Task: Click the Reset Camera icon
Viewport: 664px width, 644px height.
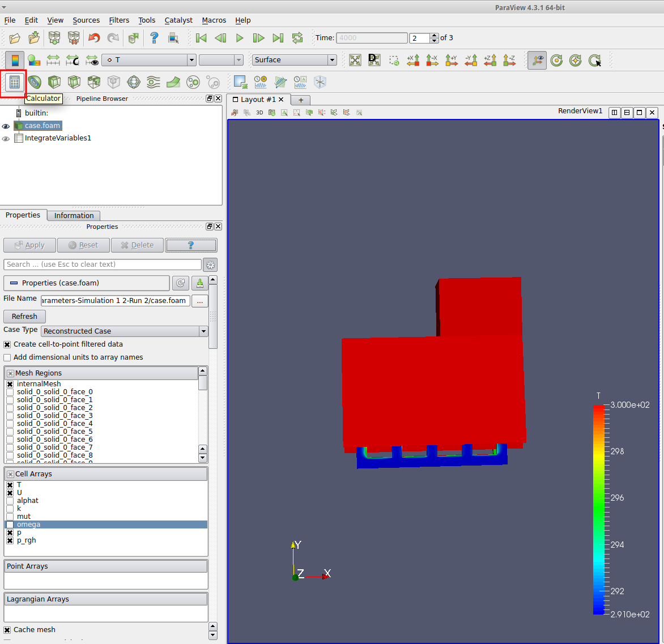Action: [x=355, y=60]
